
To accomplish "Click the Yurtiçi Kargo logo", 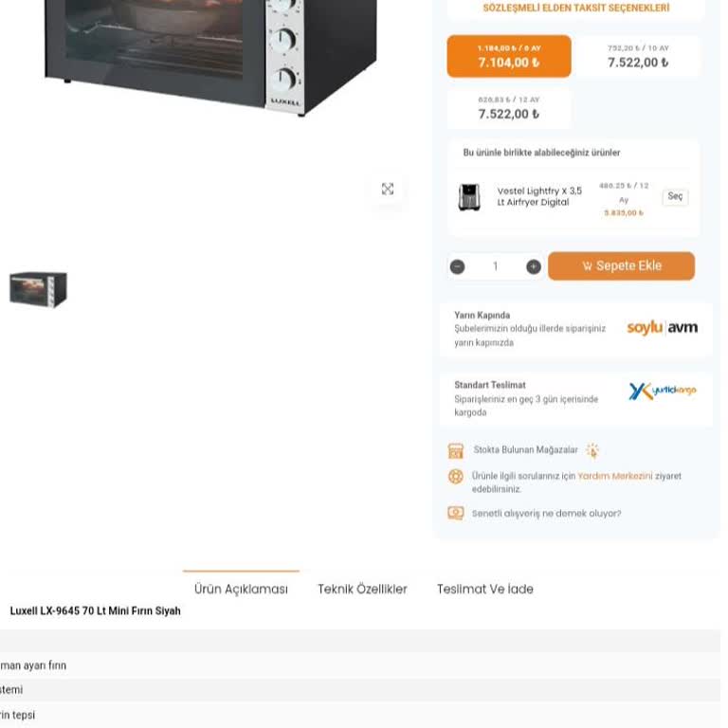I will pos(663,391).
